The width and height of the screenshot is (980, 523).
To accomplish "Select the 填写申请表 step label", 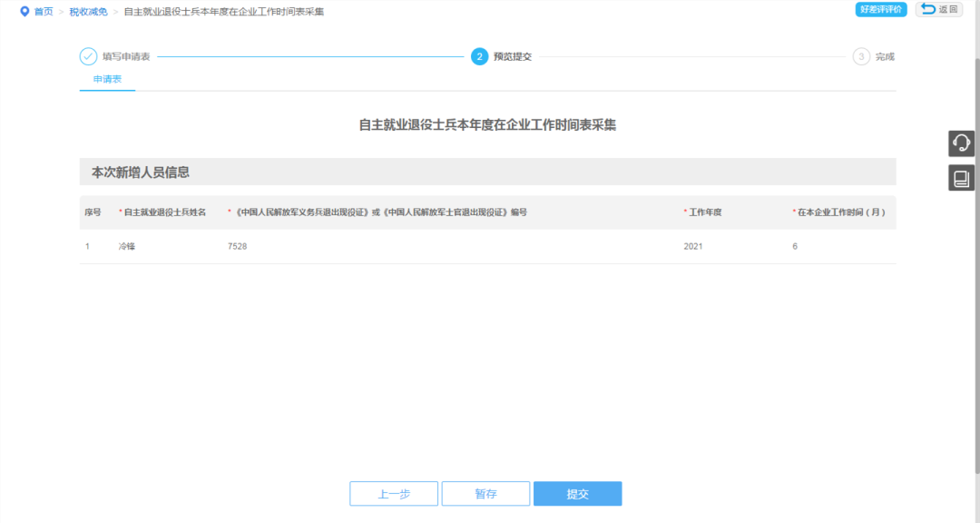I will [x=126, y=57].
